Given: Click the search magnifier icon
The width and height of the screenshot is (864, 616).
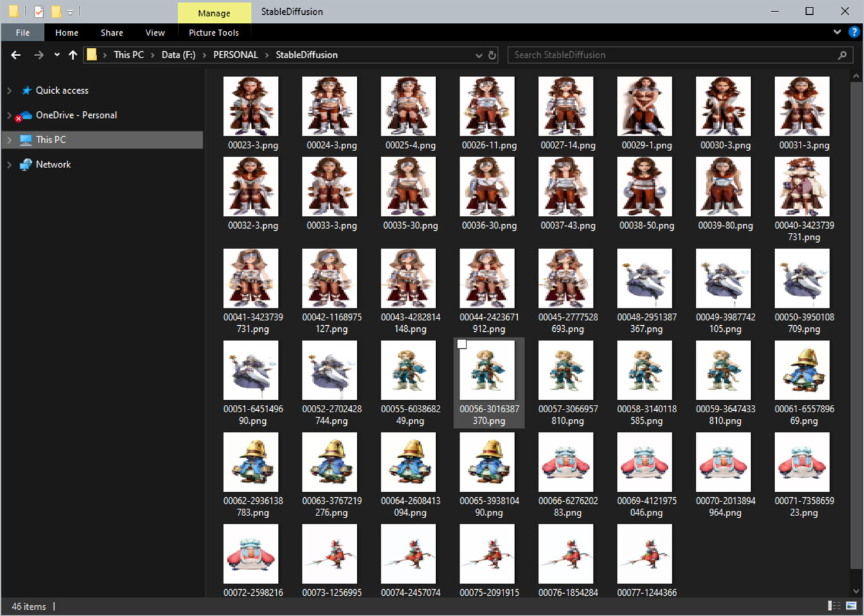Looking at the screenshot, I should [842, 55].
